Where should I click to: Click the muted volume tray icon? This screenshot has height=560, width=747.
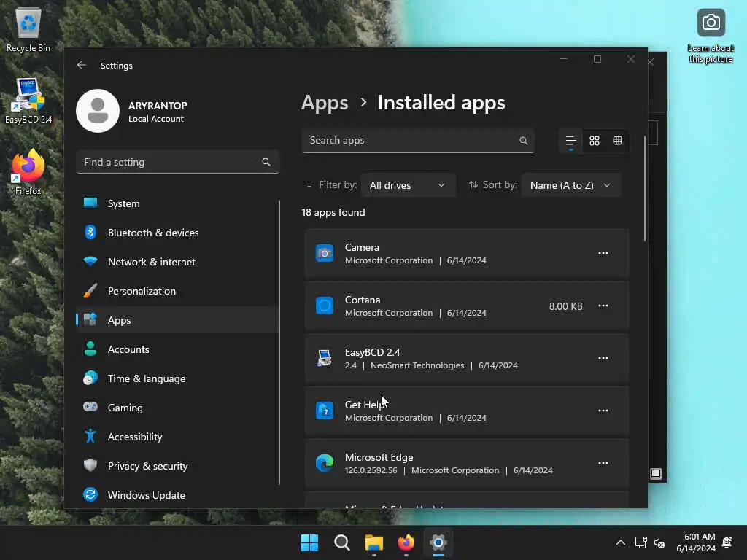(659, 542)
